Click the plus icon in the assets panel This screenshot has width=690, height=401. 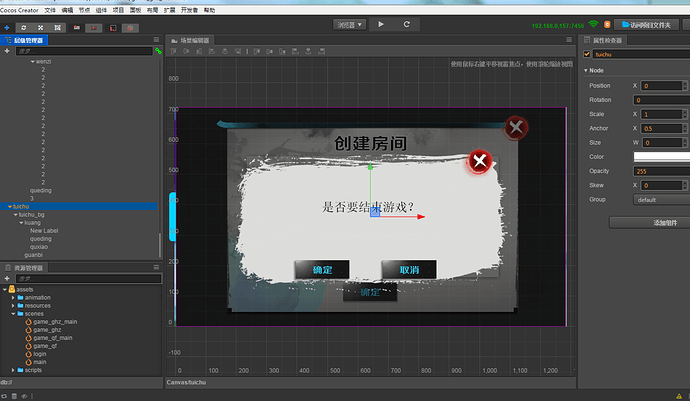pyautogui.click(x=7, y=278)
